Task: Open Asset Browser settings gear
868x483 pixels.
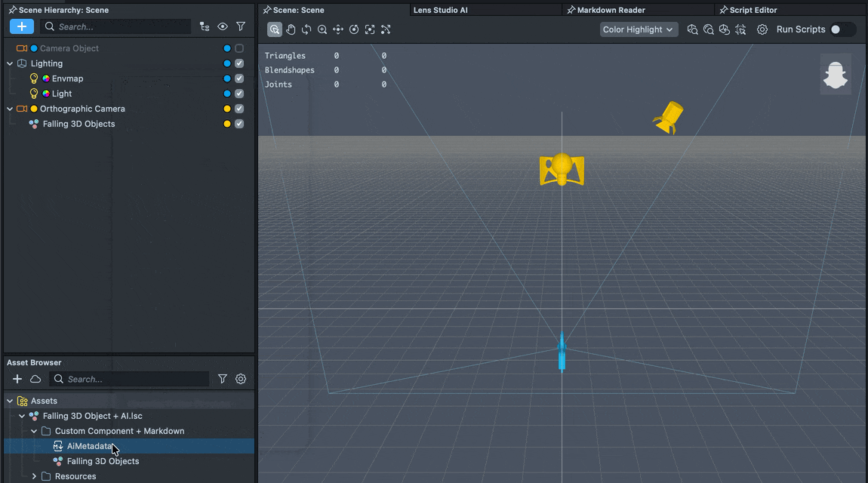Action: (241, 379)
